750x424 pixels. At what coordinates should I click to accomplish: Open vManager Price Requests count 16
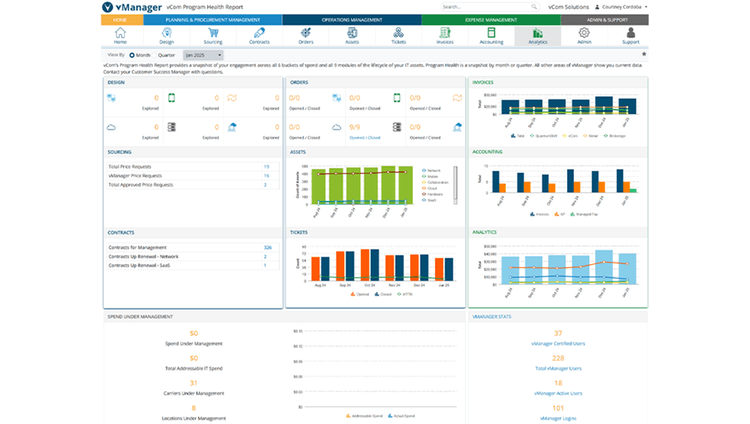tap(266, 176)
